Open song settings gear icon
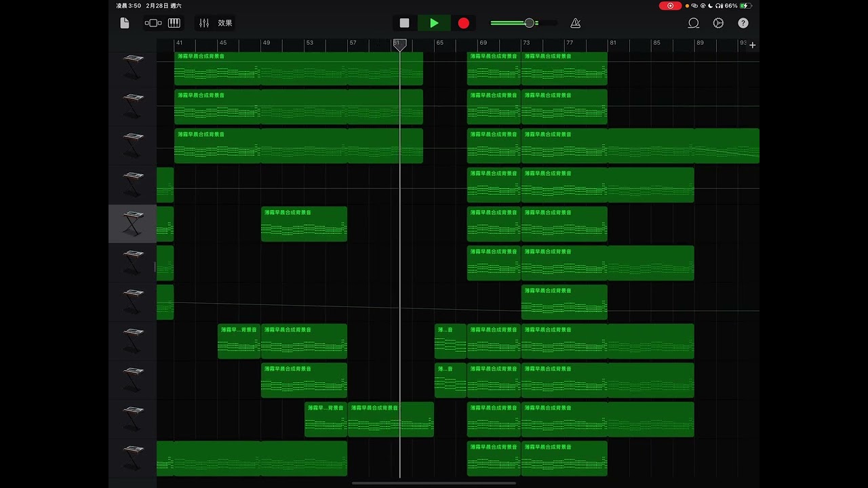 click(718, 23)
